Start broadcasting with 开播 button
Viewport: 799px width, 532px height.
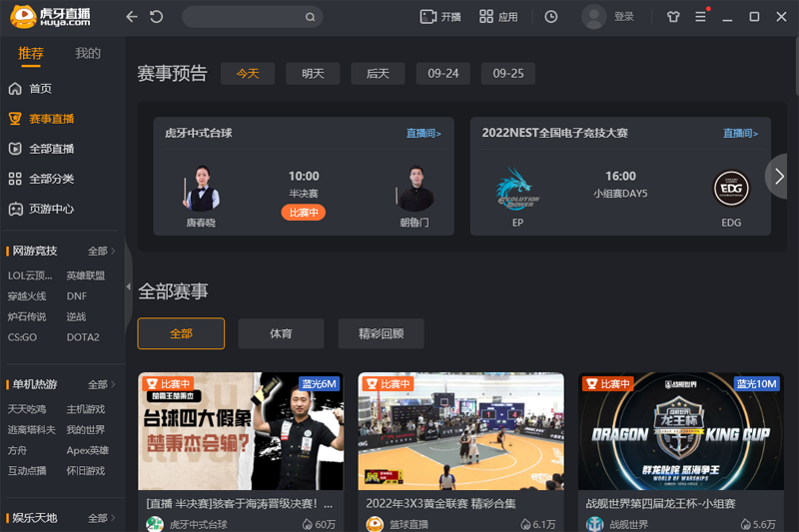point(440,17)
